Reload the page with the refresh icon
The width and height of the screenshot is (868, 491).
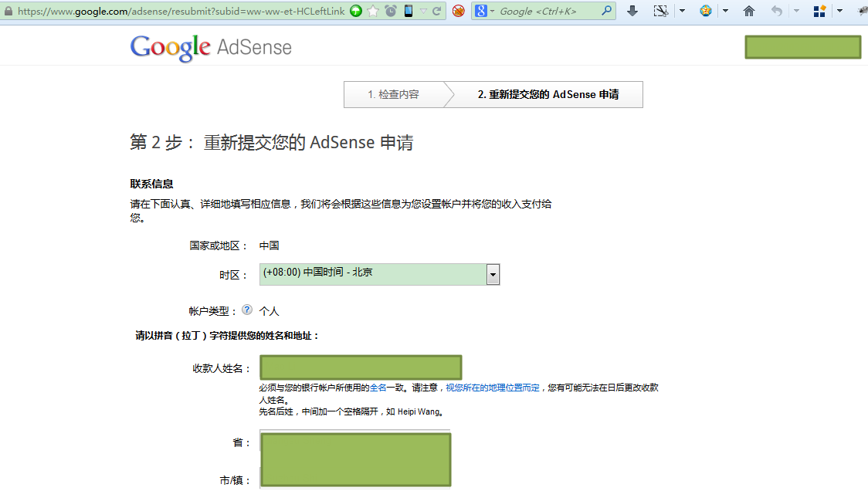(x=437, y=11)
